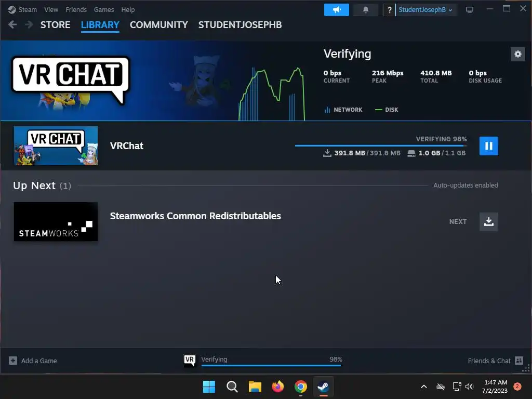Click the plus icon beside Add a Game
This screenshot has height=399, width=532.
13,361
